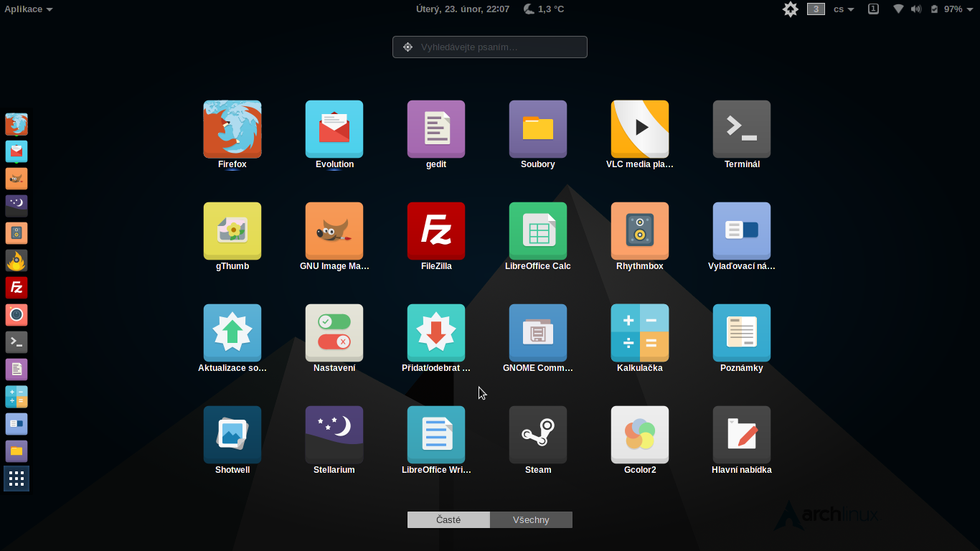Open Evolution mail in the app grid

click(334, 130)
